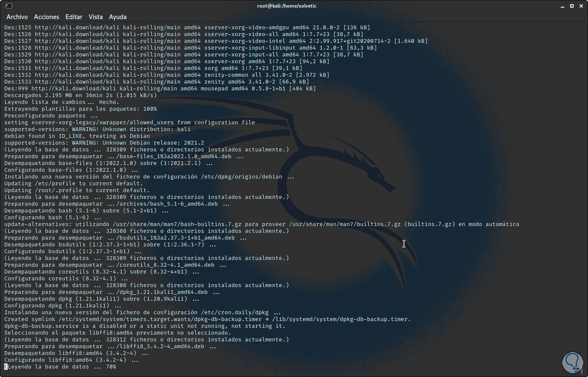Click the Des:1530 xserver-xorg line

click(x=167, y=61)
